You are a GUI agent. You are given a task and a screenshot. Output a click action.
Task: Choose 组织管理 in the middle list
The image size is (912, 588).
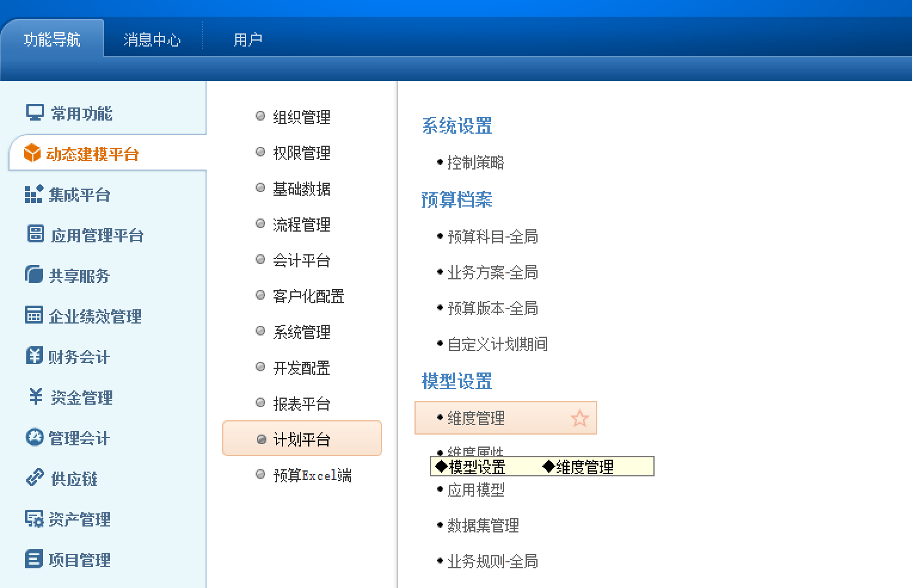coord(302,117)
